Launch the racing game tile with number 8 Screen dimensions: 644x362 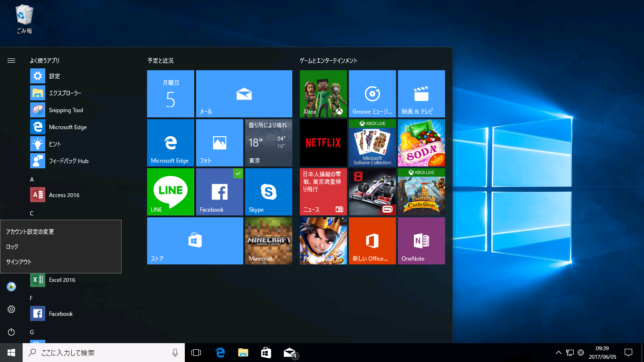point(372,192)
